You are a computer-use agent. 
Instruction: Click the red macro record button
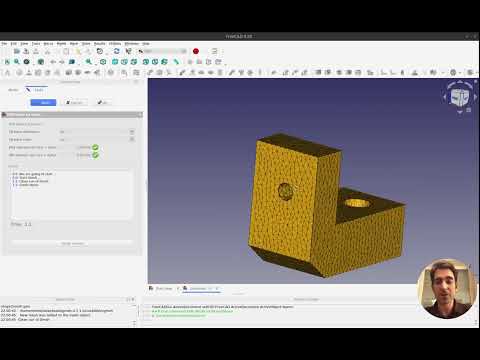point(196,51)
